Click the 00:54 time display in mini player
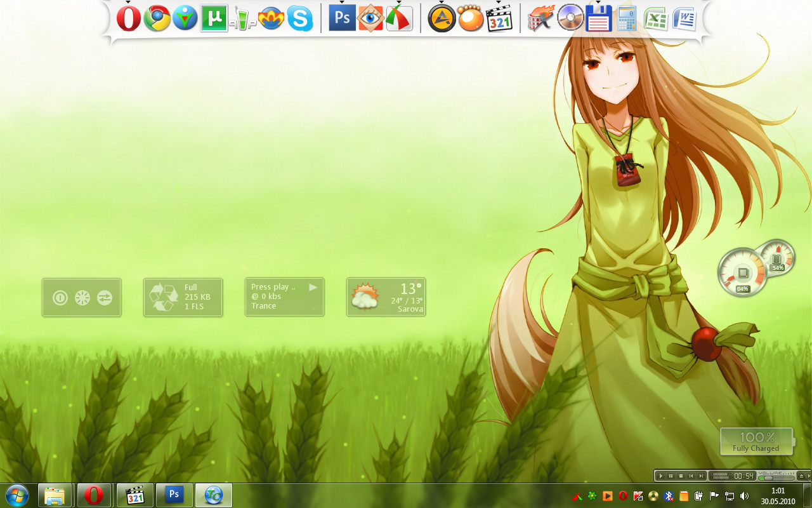This screenshot has width=812, height=508. tap(743, 476)
